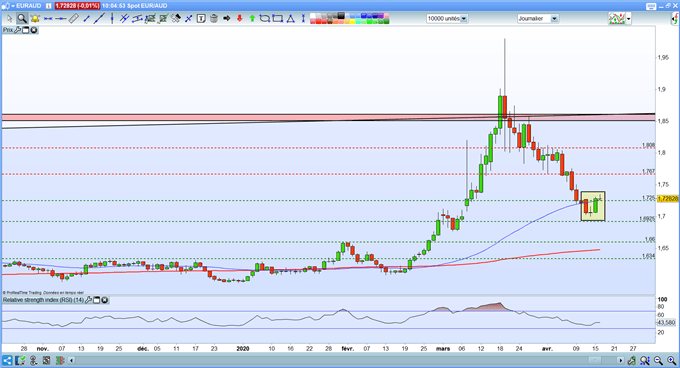Click the chart indicators icon
Image resolution: width=680 pixels, height=368 pixels.
pyautogui.click(x=617, y=19)
